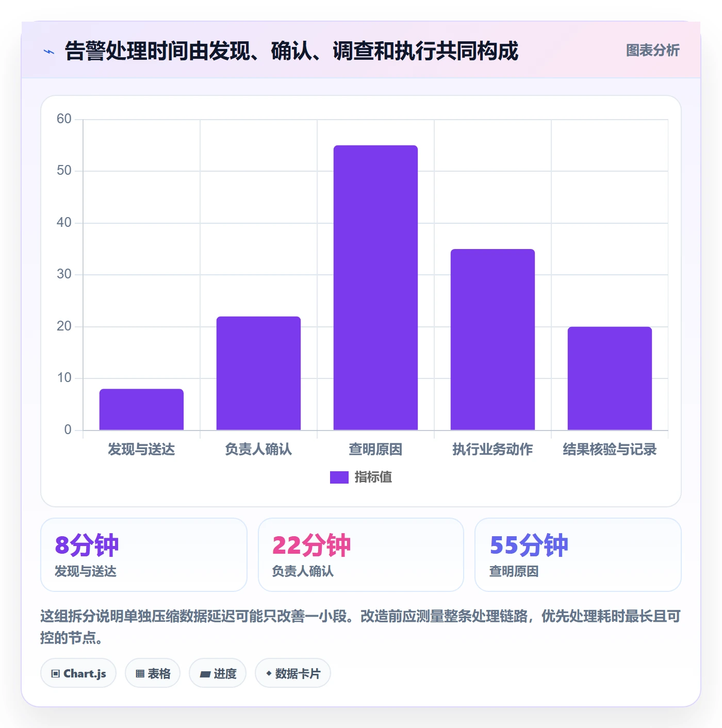
Task: Click the 查明原因 x-axis label
Action: pos(375,450)
